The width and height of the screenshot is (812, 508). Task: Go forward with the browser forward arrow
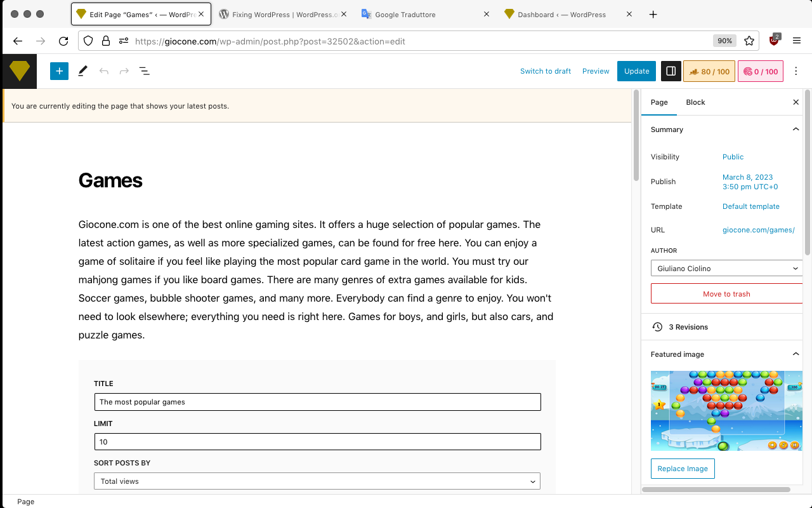click(x=41, y=41)
